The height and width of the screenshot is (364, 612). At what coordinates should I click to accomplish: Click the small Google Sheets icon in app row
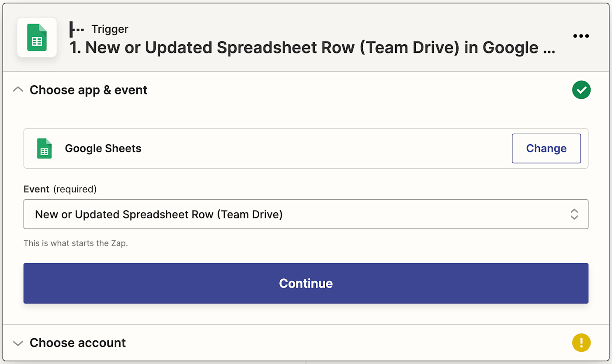(x=44, y=149)
